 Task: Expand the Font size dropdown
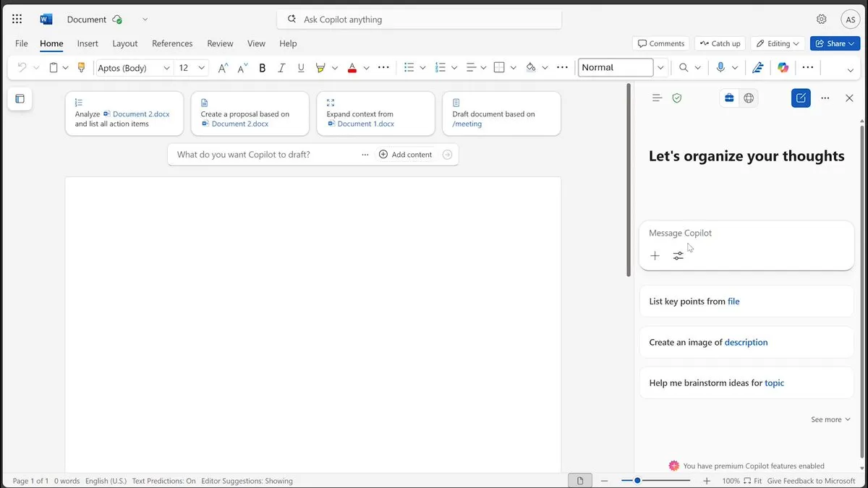pos(201,67)
